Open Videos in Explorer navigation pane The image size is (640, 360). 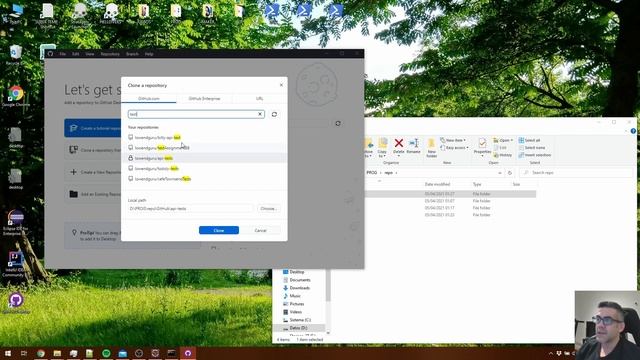296,312
